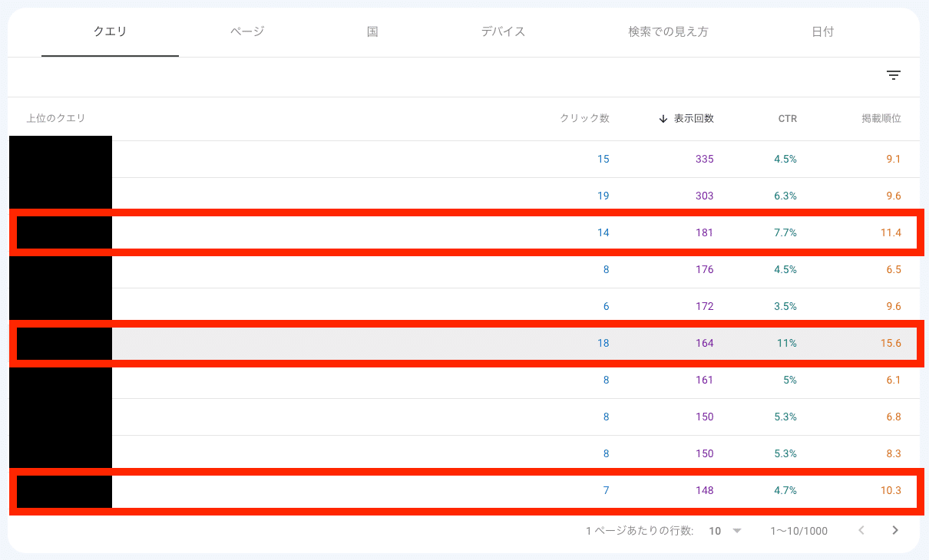
Task: Click impressions value 161
Action: [x=705, y=380]
